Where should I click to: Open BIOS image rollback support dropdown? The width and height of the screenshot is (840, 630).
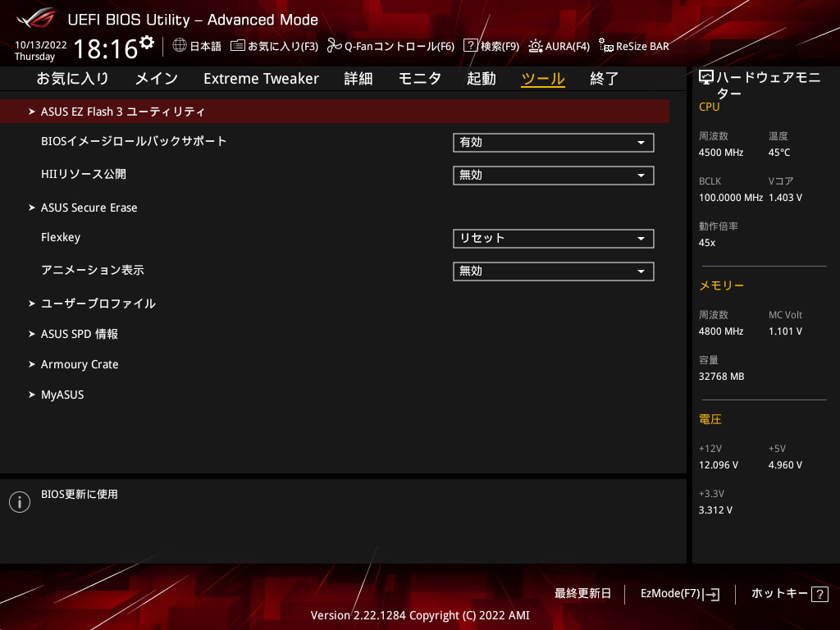tap(554, 143)
